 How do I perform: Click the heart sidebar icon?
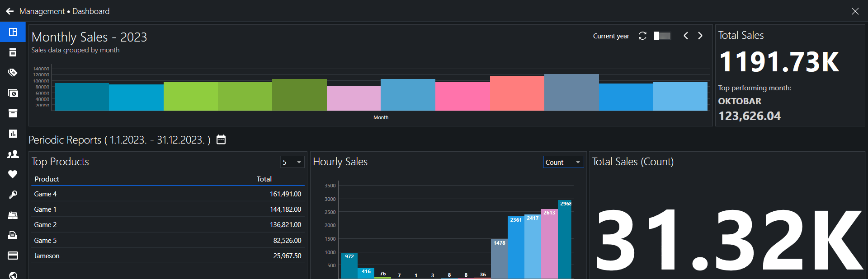click(x=13, y=174)
